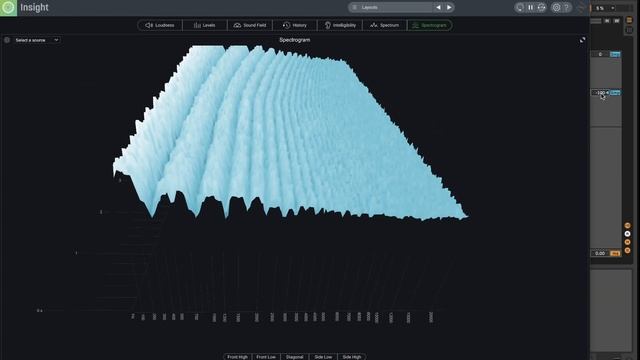Image resolution: width=640 pixels, height=360 pixels.
Task: Select Front Low camera view
Action: point(266,357)
